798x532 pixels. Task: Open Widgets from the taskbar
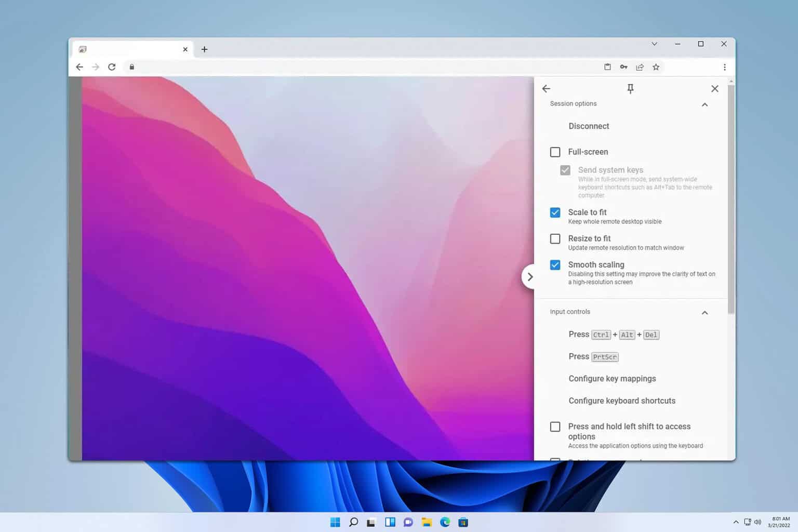click(x=390, y=522)
